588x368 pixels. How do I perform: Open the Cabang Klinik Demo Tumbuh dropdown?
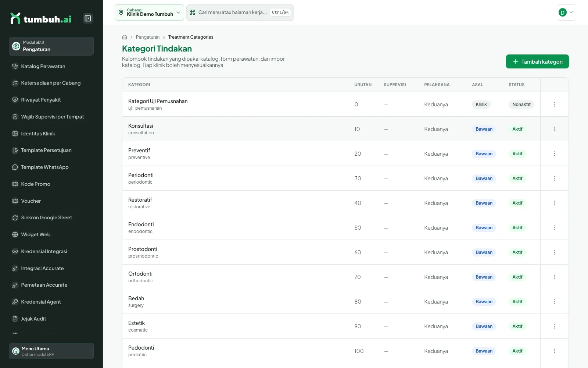[x=149, y=13]
